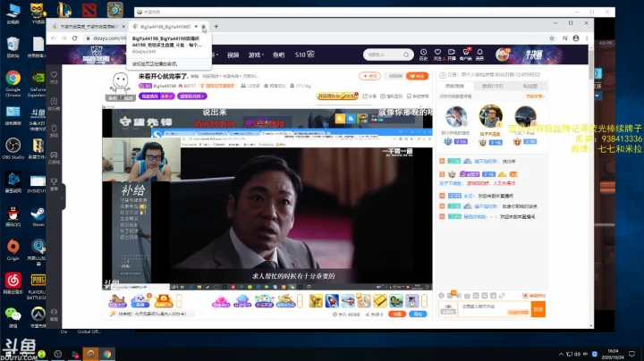Viewport: 644px width, 361px height.
Task: Open emoji picker in chat toolbar
Action: pyautogui.click(x=441, y=296)
